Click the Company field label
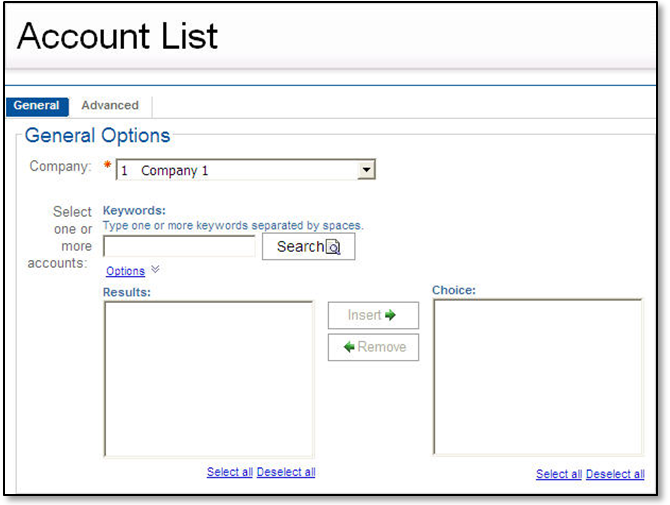Screen dimensions: 670x505 click(61, 166)
